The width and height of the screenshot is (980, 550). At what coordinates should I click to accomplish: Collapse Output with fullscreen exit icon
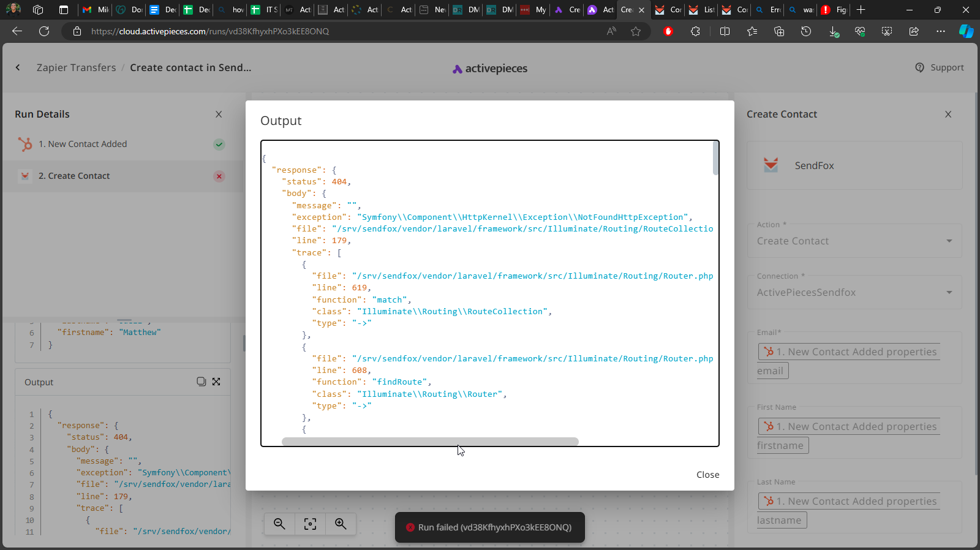point(216,382)
